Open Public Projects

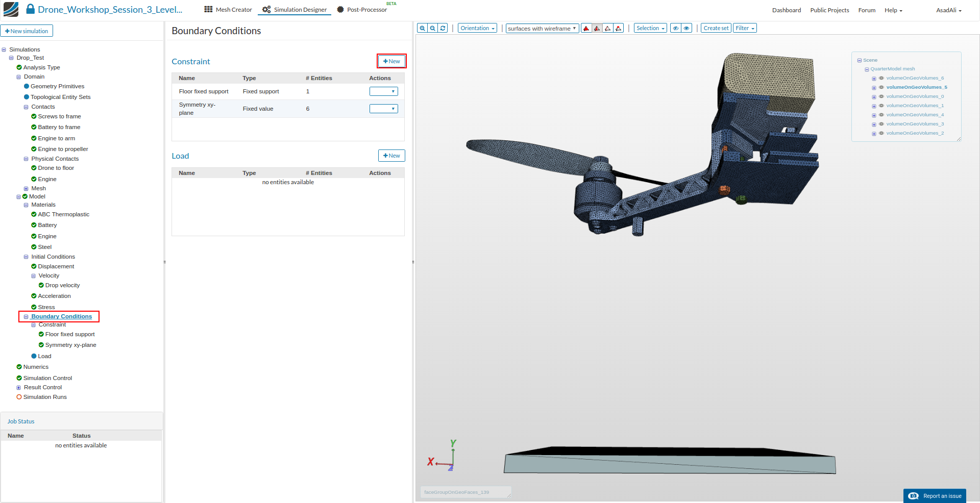[x=829, y=10]
